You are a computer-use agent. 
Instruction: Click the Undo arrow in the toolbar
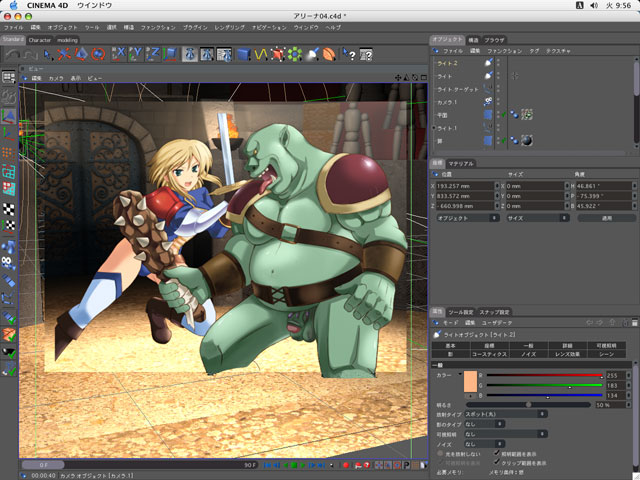point(13,54)
